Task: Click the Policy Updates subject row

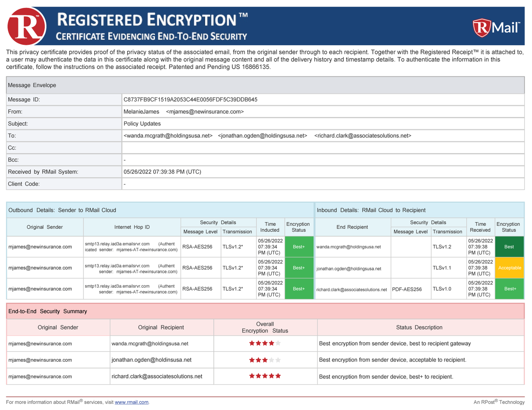Action: (140, 123)
